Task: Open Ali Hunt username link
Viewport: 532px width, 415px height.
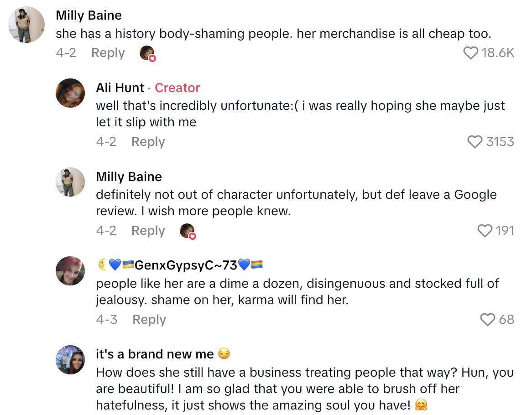Action: (120, 88)
